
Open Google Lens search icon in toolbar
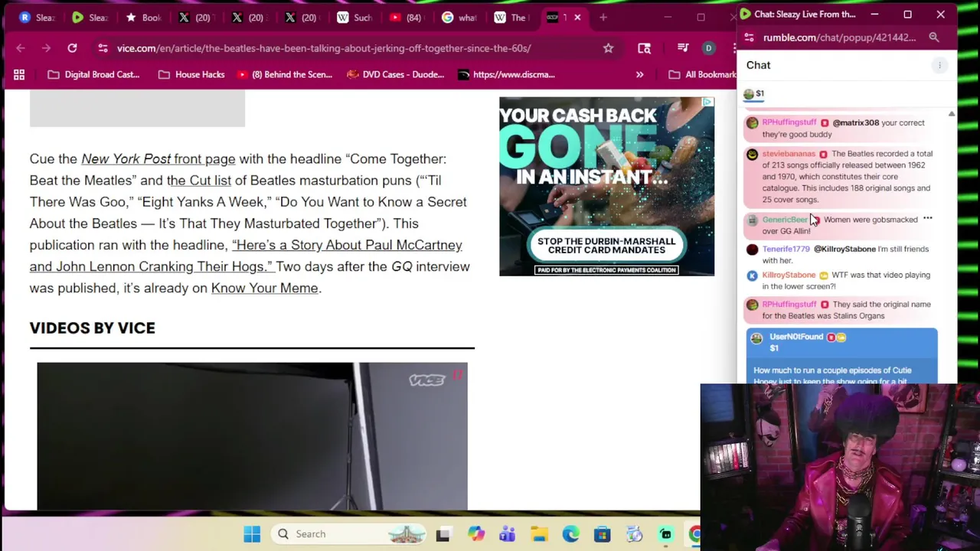tap(644, 48)
